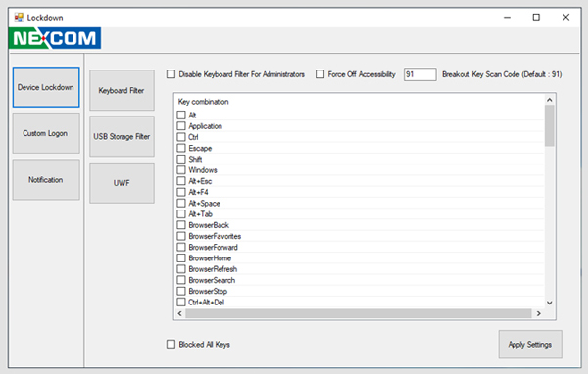The width and height of the screenshot is (588, 374).
Task: Click the horizontal scroll right arrow
Action: point(538,313)
